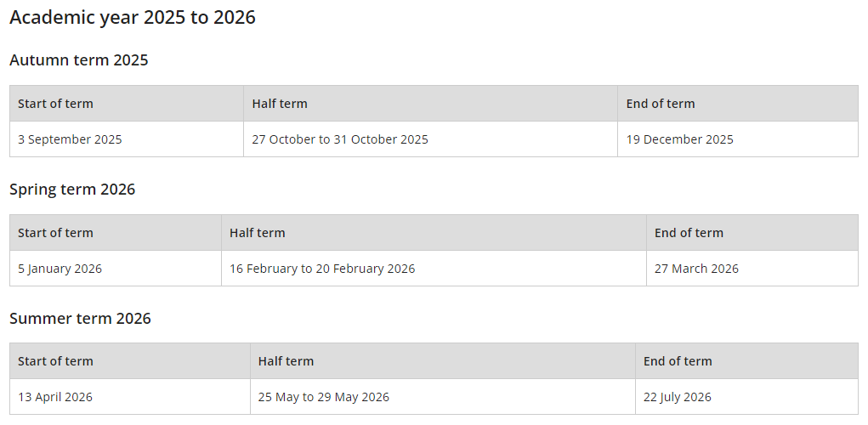Click the 25 May to 29 May 2026 cell

click(442, 397)
